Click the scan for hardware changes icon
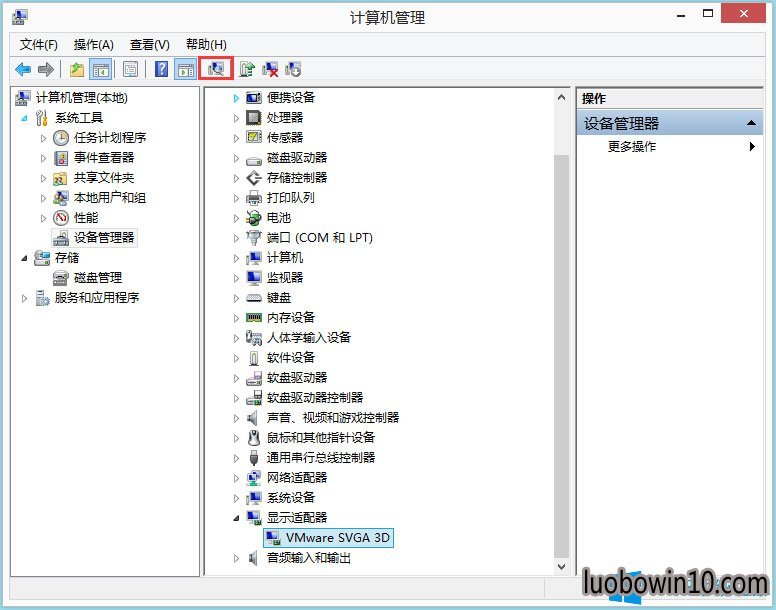Screen dimensions: 776x610 click(x=216, y=69)
